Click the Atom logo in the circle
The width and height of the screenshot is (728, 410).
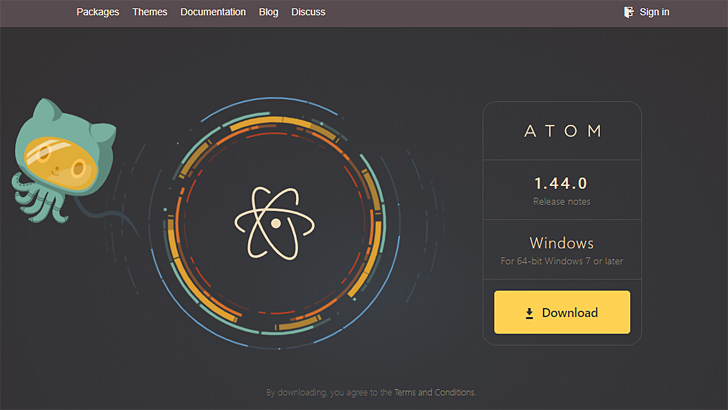pyautogui.click(x=274, y=223)
